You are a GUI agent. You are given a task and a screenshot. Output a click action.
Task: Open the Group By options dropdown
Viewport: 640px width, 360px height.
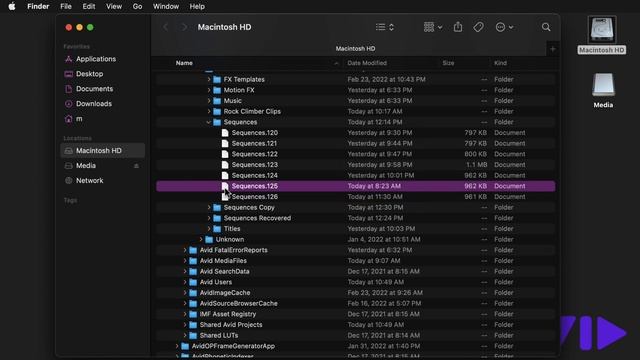click(x=433, y=27)
